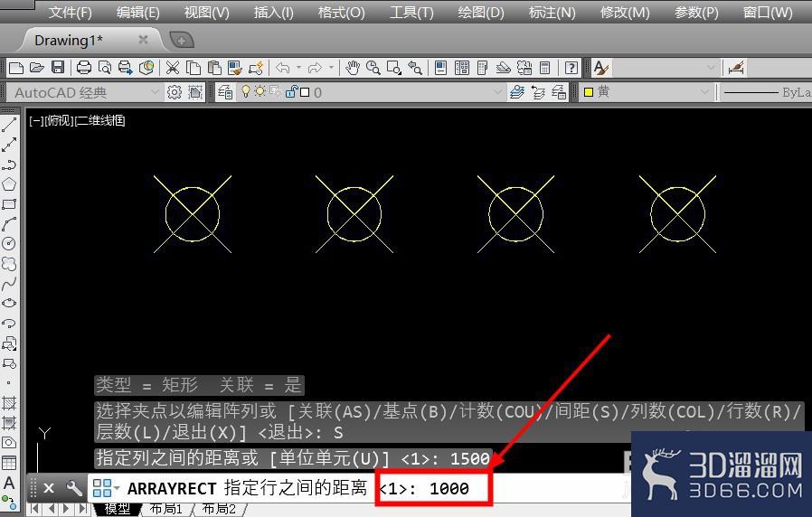Viewport: 812px width, 517px height.
Task: Open Layer Properties Manager icon
Action: [x=225, y=92]
